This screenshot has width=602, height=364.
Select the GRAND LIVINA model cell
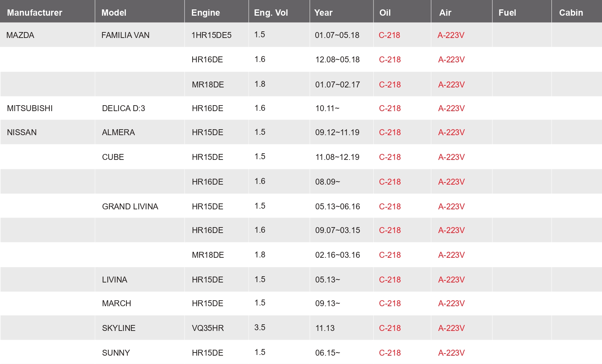pos(130,207)
